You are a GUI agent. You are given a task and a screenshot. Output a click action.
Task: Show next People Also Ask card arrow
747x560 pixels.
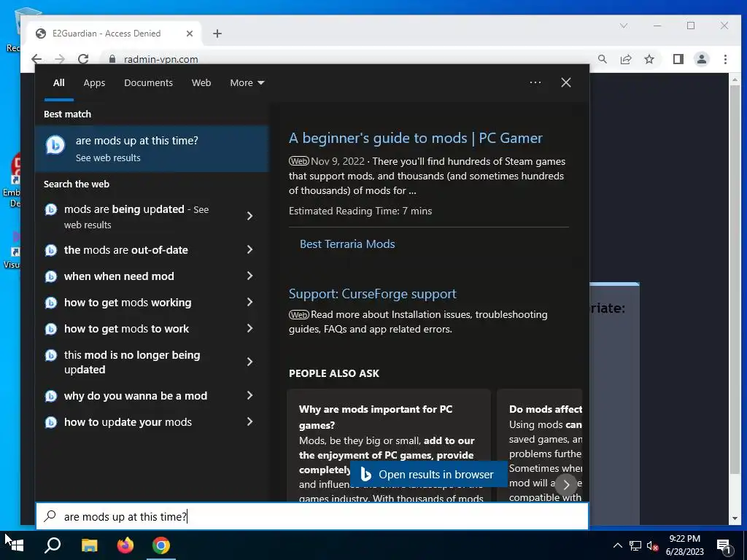point(566,485)
